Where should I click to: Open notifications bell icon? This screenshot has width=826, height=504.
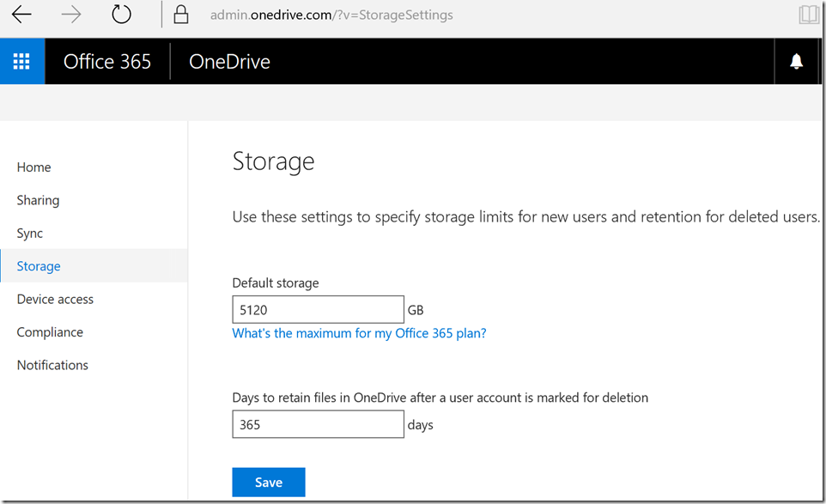[x=797, y=61]
